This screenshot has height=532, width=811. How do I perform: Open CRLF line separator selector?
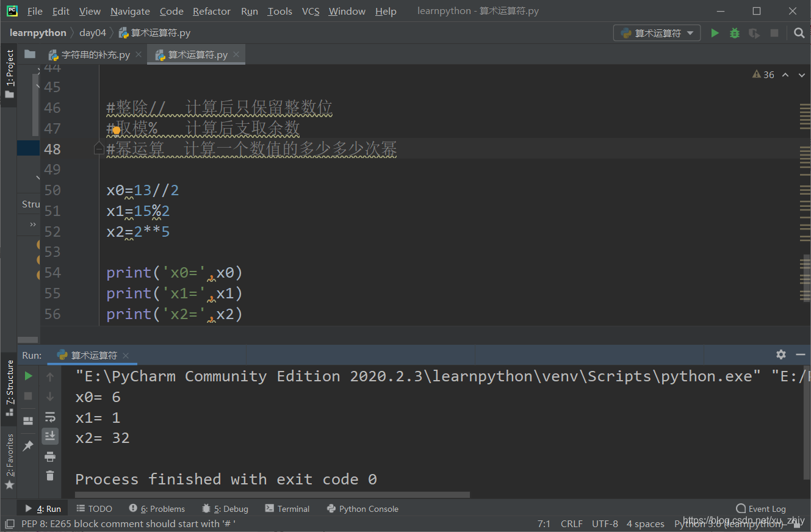pos(572,524)
